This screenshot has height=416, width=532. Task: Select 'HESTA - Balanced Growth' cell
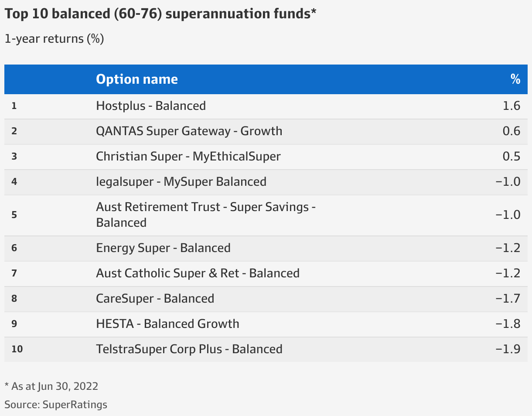coord(167,324)
